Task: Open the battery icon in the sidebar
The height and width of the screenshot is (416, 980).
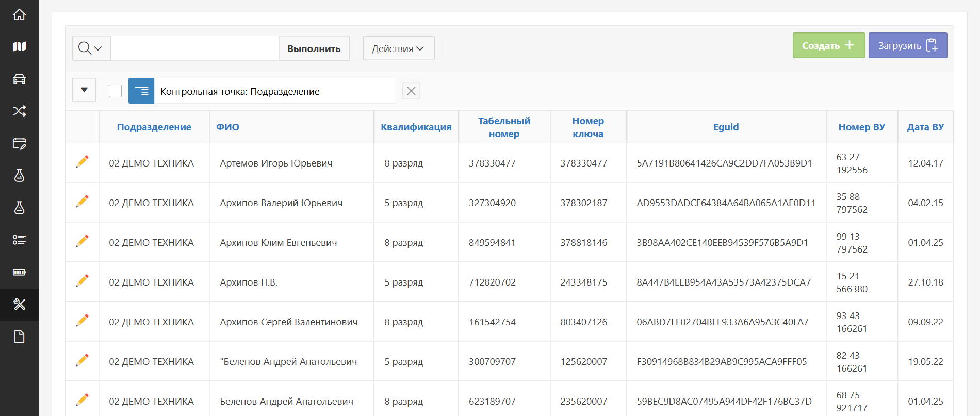Action: (19, 272)
